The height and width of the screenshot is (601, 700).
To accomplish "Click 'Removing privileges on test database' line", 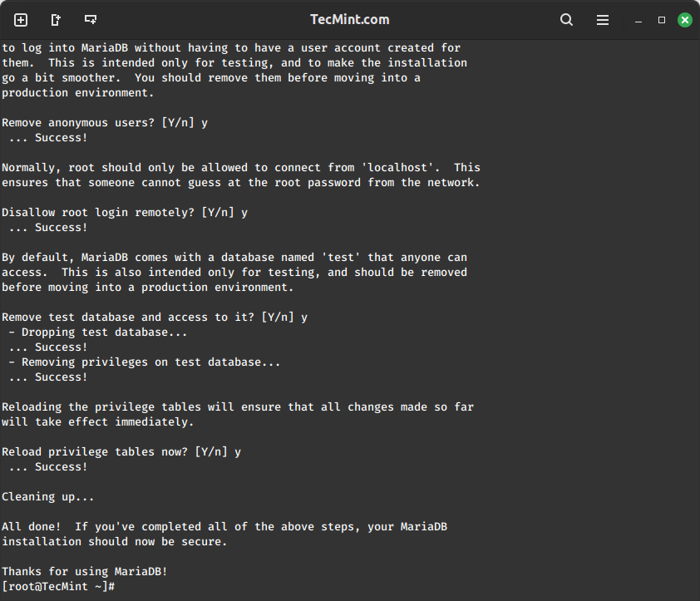I will pyautogui.click(x=145, y=362).
